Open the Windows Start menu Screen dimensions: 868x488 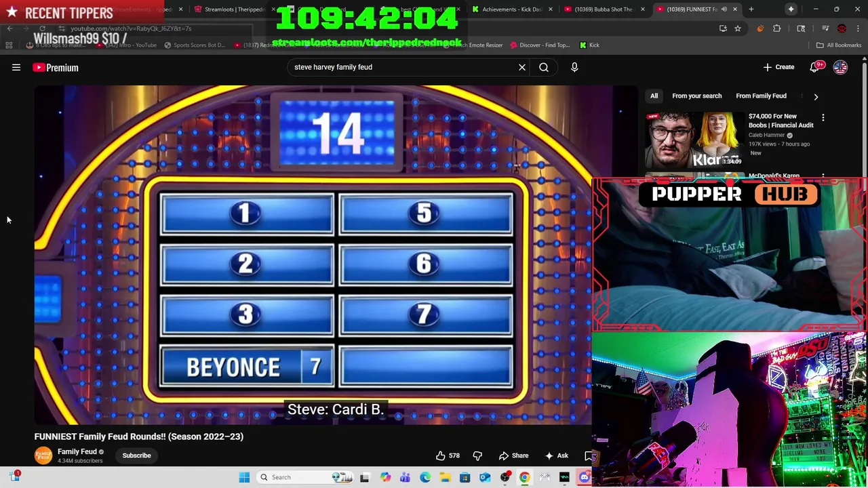(244, 477)
